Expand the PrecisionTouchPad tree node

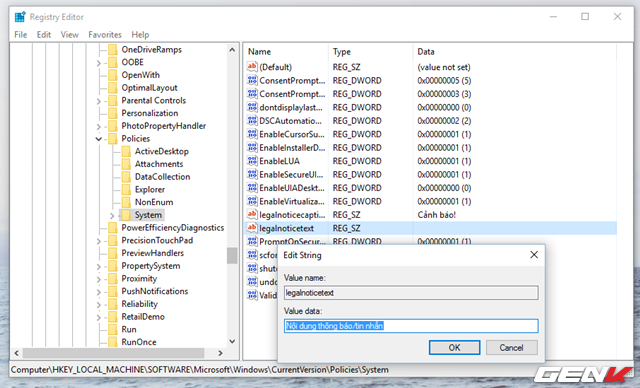click(x=99, y=241)
